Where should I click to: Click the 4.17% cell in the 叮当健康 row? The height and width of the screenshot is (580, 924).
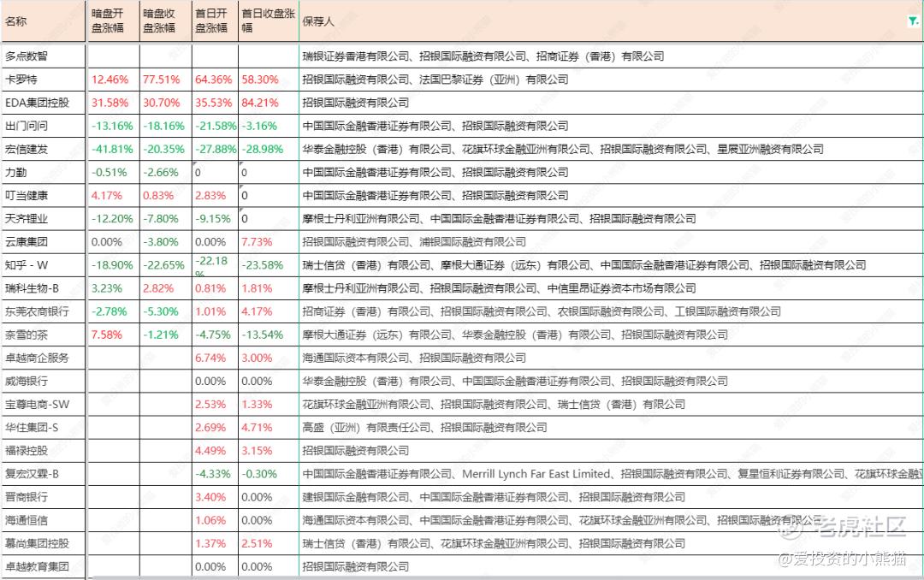coord(113,196)
